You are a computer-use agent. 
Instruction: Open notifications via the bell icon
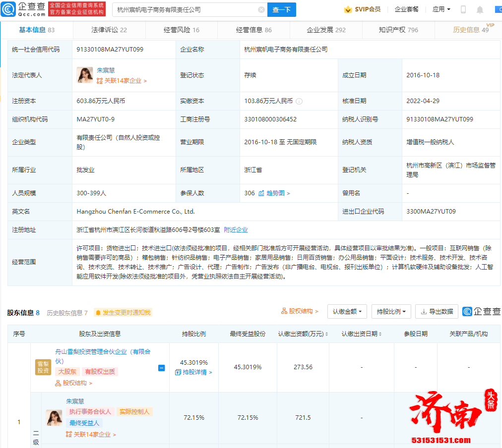(x=479, y=9)
